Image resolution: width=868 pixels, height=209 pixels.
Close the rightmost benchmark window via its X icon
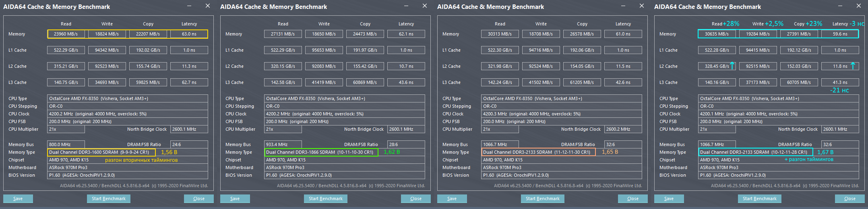859,6
